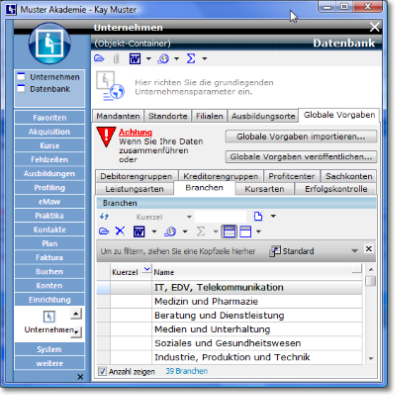Click the clock history icon in Branchen toolbar

(x=170, y=231)
